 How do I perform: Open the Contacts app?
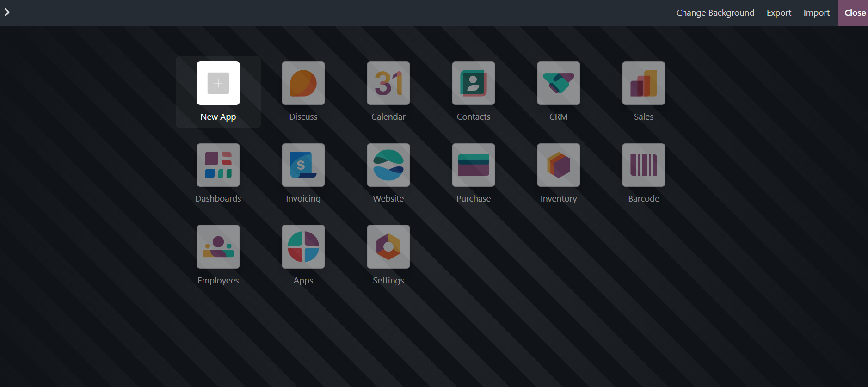(x=473, y=84)
